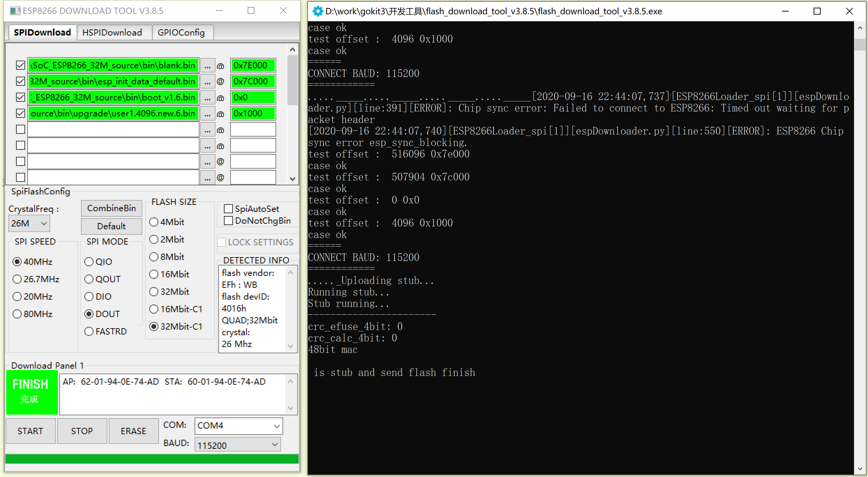Viewport: 868px width, 477px height.
Task: Expand the COM4 port dropdown
Action: (239, 426)
